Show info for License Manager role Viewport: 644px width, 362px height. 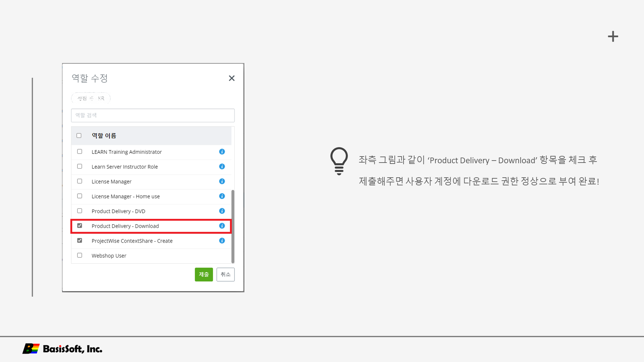tap(222, 181)
